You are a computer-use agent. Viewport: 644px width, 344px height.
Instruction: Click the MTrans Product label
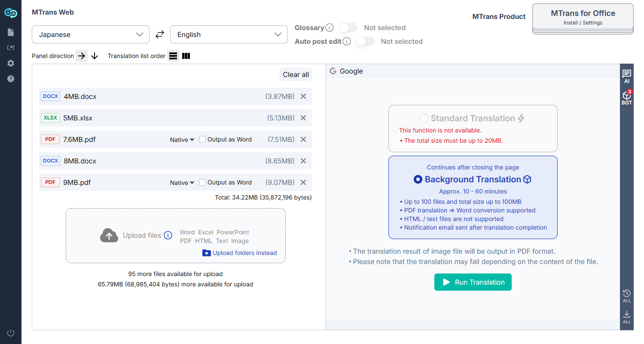point(499,16)
